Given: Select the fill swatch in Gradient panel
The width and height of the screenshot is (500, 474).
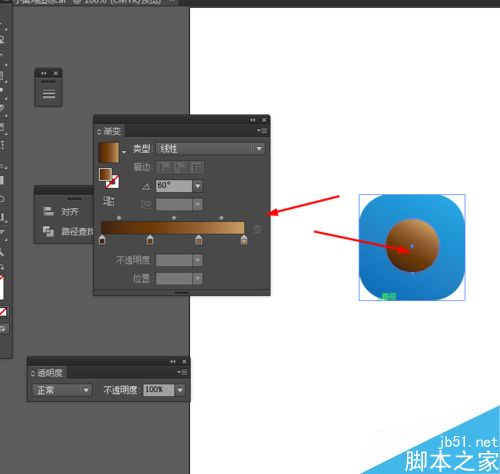Looking at the screenshot, I should click(x=105, y=174).
